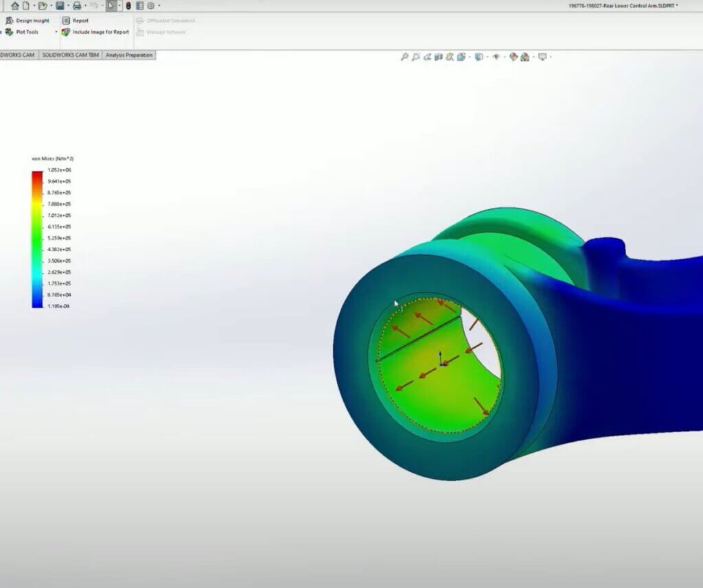Save the part with the Save disk icon

pyautogui.click(x=60, y=5)
